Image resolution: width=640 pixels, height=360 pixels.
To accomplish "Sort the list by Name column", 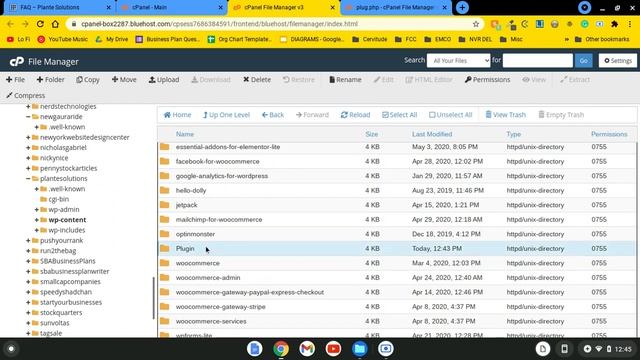I will (x=185, y=134).
